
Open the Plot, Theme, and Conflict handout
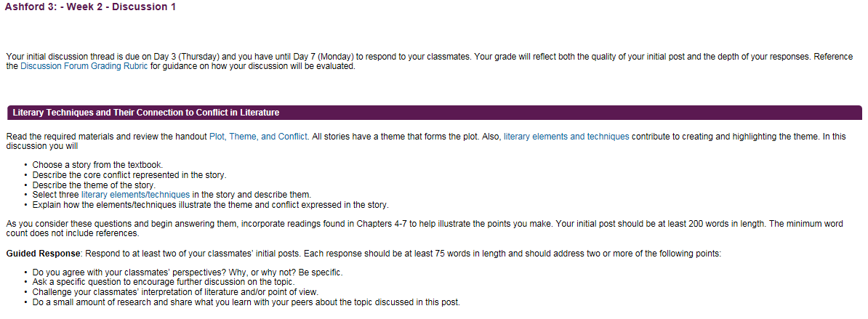[258, 137]
